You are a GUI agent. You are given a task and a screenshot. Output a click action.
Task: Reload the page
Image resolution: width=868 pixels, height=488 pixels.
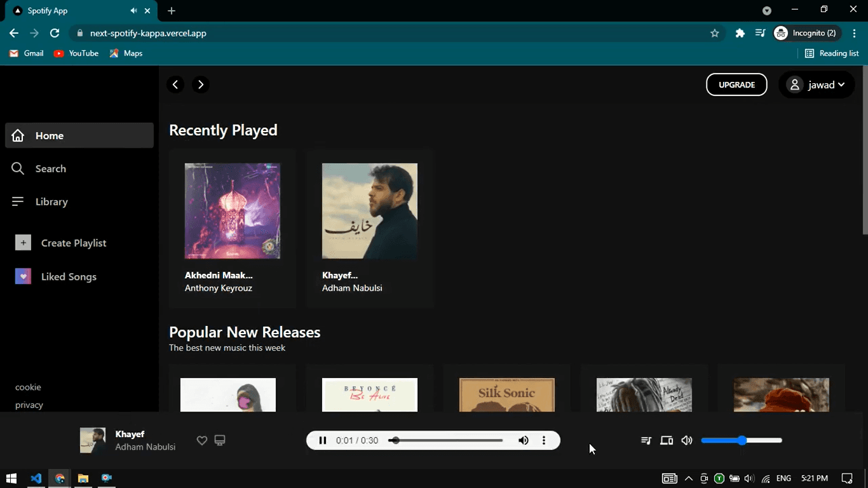coord(55,33)
